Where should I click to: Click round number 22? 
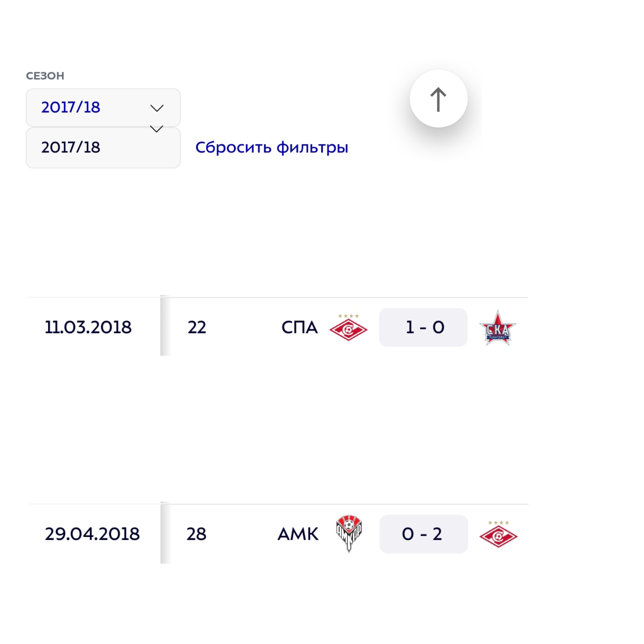pyautogui.click(x=197, y=327)
